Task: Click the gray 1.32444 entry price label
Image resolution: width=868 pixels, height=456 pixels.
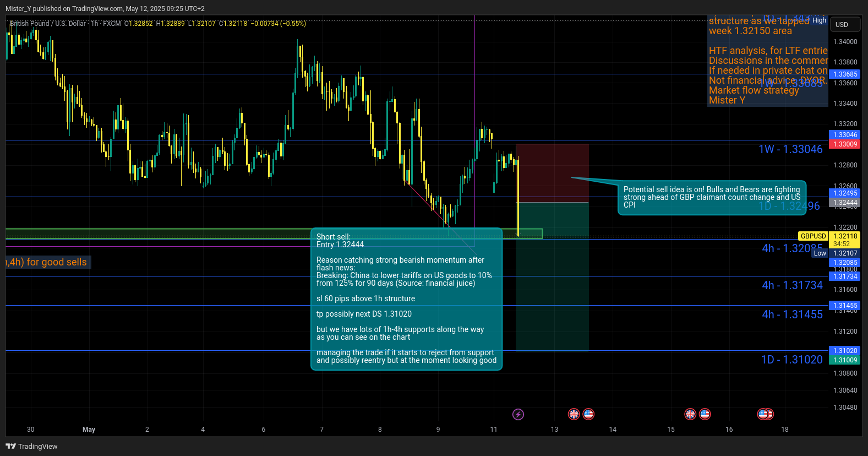Action: [x=845, y=203]
